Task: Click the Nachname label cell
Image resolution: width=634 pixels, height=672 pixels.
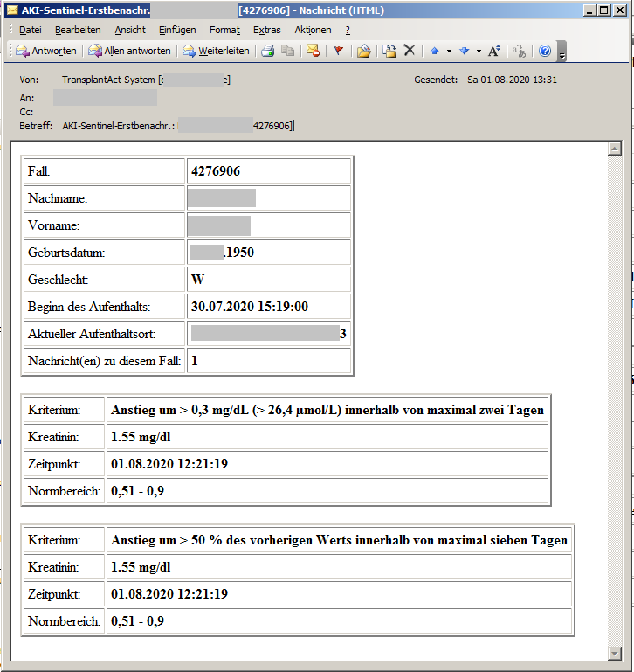Action: [104, 198]
